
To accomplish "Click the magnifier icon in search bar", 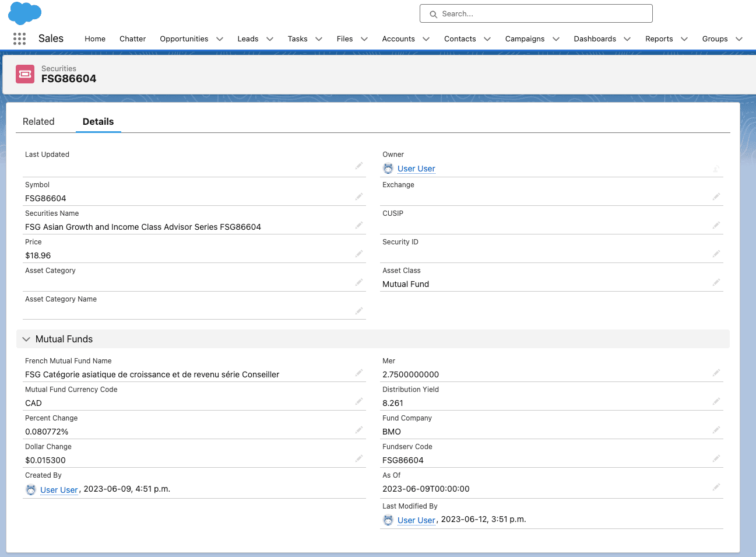I will point(433,14).
